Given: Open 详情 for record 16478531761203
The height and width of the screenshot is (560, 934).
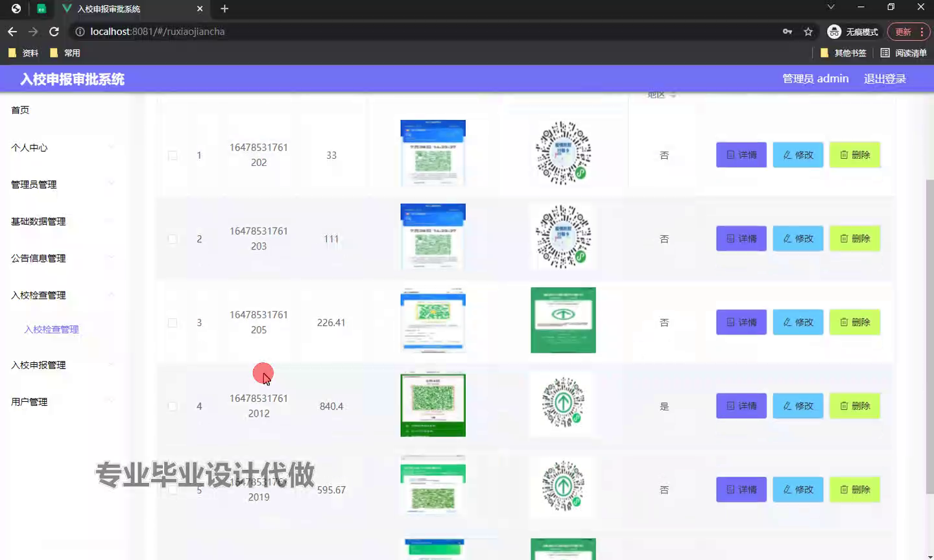Looking at the screenshot, I should 741,239.
